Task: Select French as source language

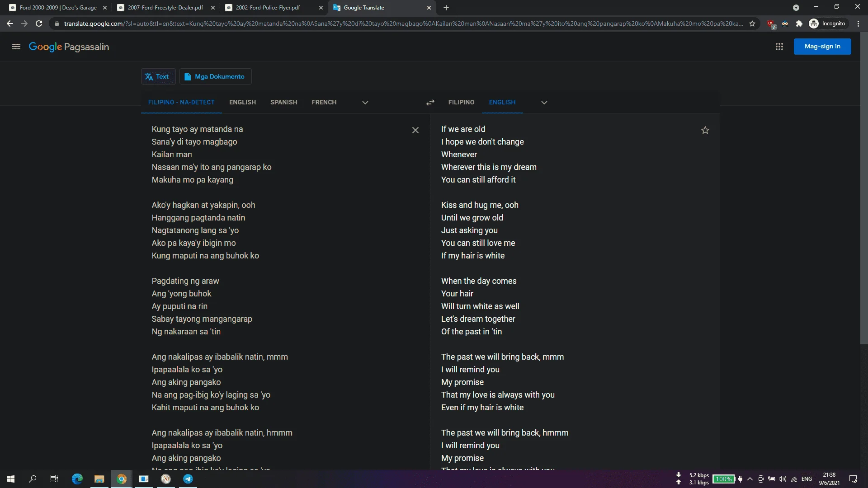Action: (x=324, y=102)
